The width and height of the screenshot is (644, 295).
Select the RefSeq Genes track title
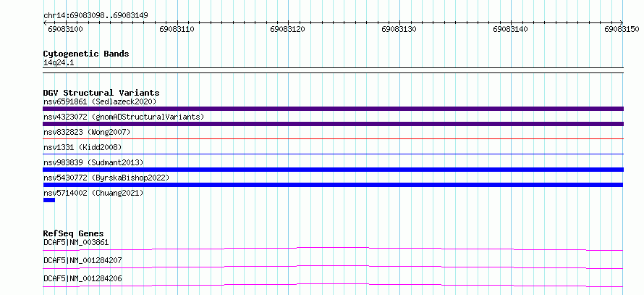(x=74, y=233)
